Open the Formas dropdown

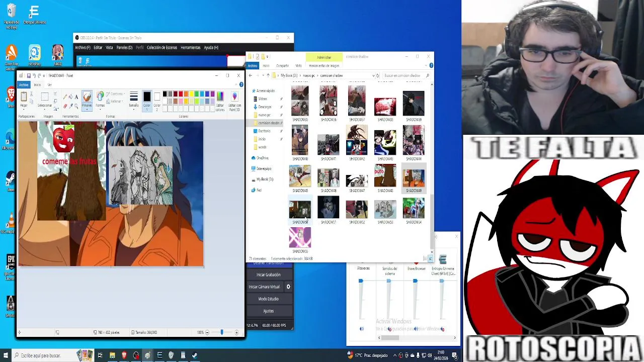coord(100,109)
